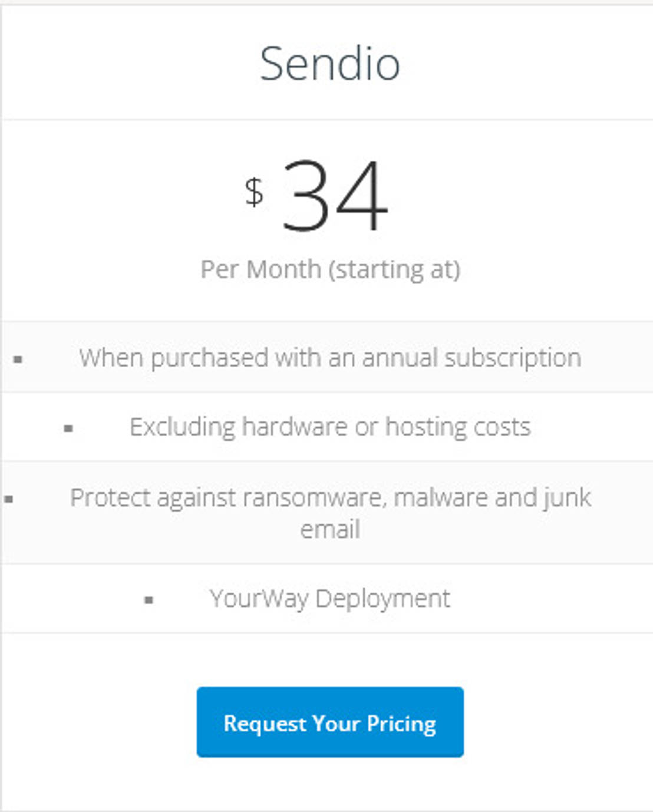Click the bullet next to annual subscription text
Image resolution: width=653 pixels, height=812 pixels.
coord(18,359)
